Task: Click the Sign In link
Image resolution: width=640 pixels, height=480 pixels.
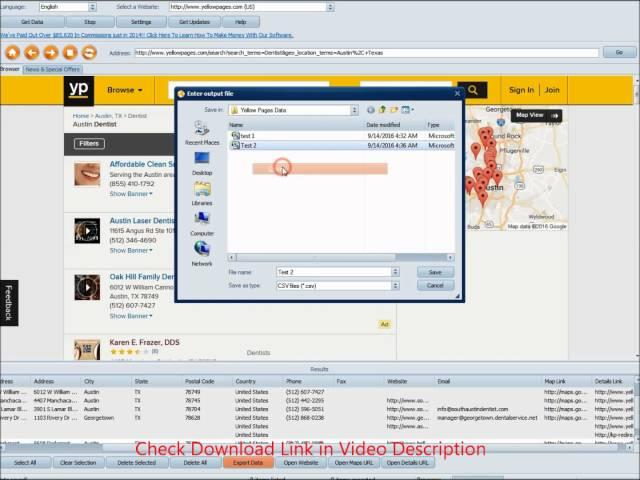Action: 521,90
